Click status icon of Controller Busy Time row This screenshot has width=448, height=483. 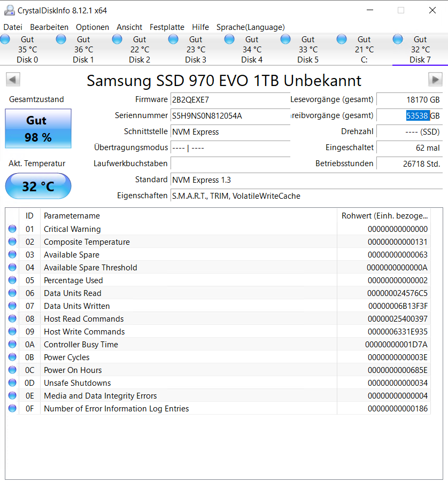click(x=12, y=344)
